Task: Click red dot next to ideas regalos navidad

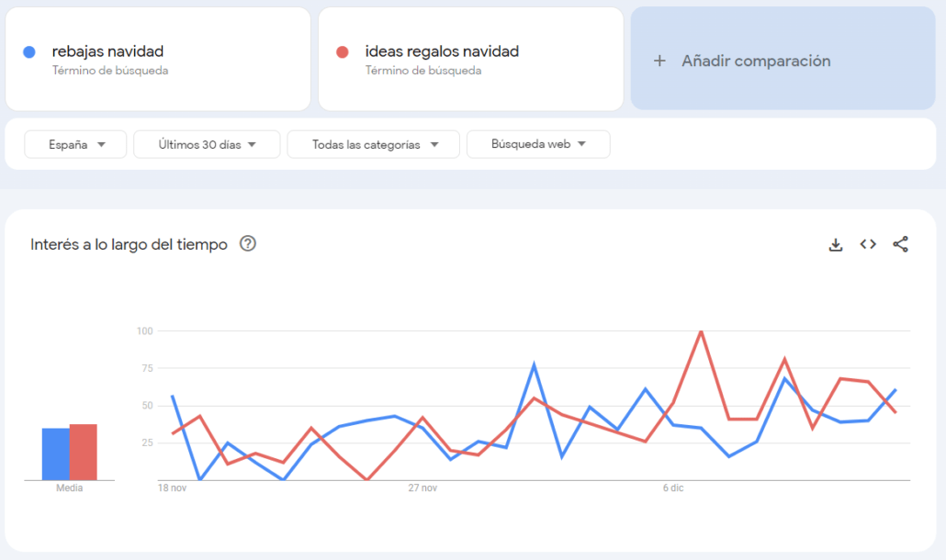Action: (343, 52)
